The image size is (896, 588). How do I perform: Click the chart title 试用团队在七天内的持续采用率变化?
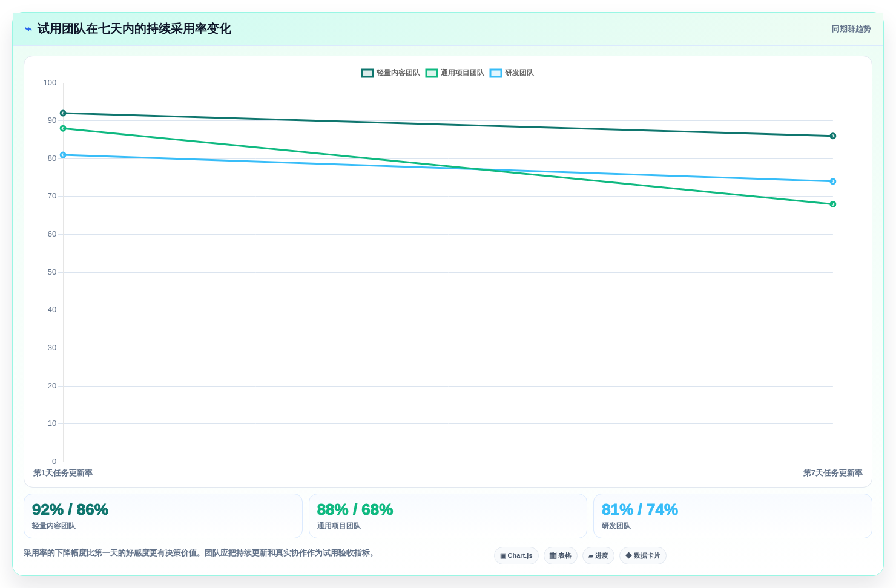pyautogui.click(x=134, y=29)
